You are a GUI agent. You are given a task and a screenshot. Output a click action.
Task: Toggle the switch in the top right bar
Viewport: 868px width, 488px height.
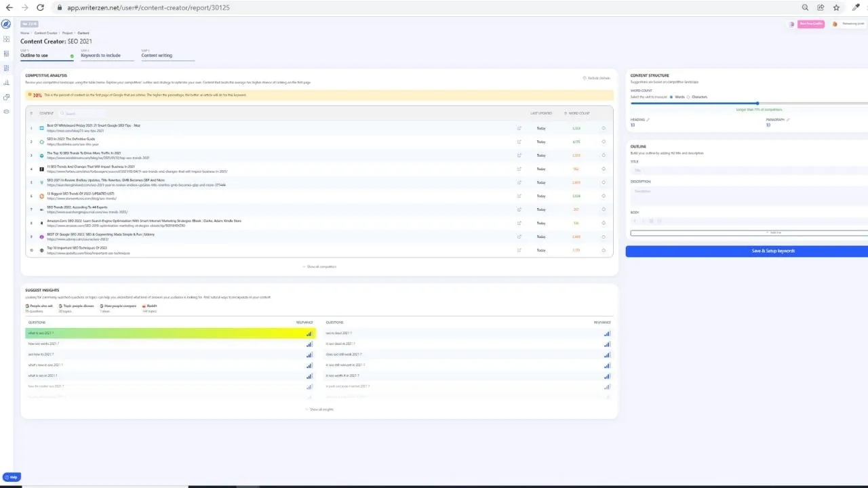(x=791, y=23)
